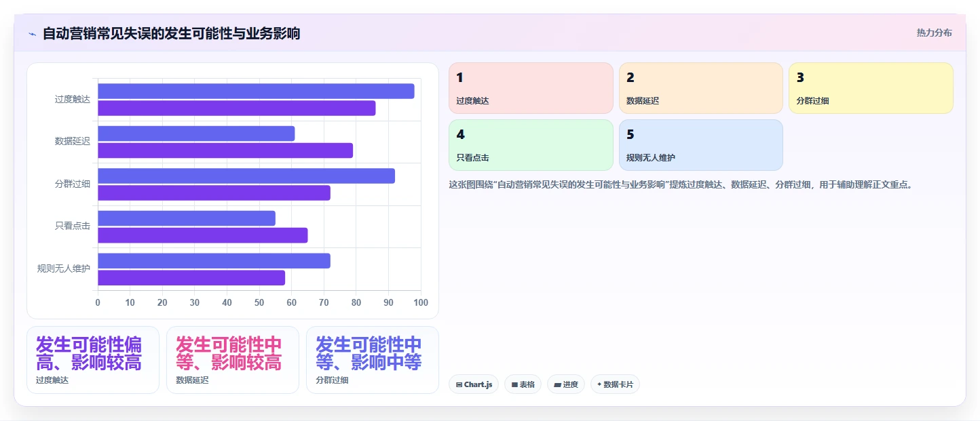This screenshot has width=980, height=421.
Task: Click the x-axis value 100
Action: 421,302
